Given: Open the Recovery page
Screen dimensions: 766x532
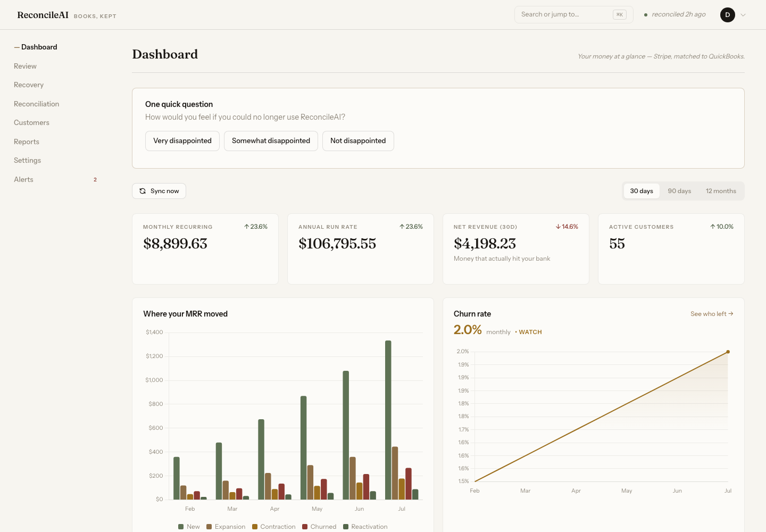Looking at the screenshot, I should 29,85.
